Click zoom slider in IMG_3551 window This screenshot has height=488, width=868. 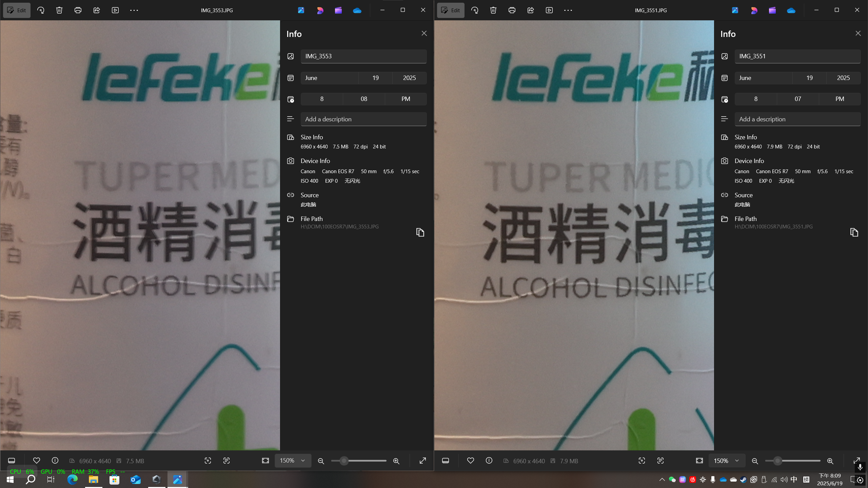(793, 461)
